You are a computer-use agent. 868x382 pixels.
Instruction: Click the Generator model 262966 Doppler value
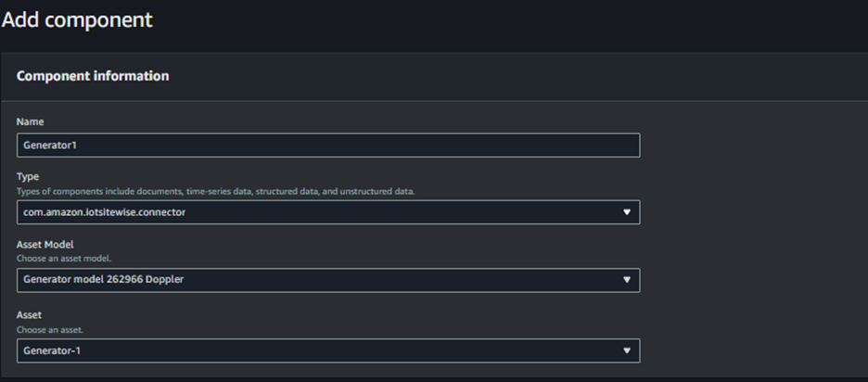(103, 280)
